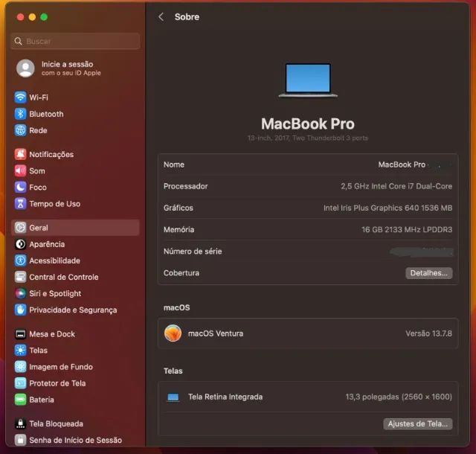Click the 16 GB 2133 MHz LPDDR3 value
Image resolution: width=476 pixels, height=454 pixels.
click(407, 229)
